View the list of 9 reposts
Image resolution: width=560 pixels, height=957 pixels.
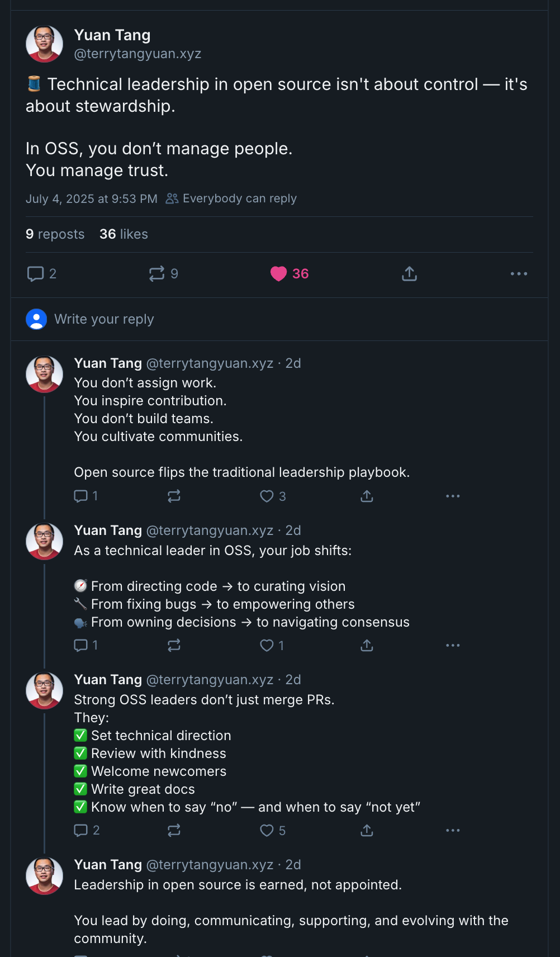click(x=55, y=234)
